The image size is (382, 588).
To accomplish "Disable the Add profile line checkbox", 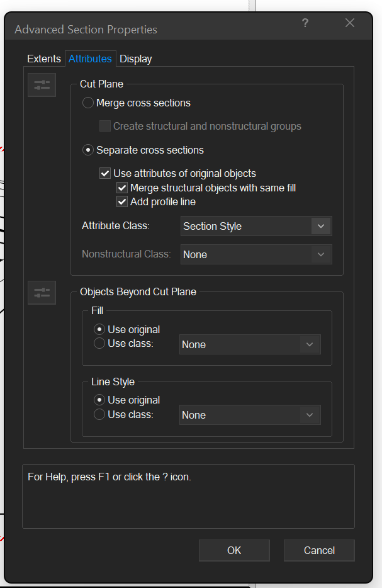I will [x=122, y=202].
